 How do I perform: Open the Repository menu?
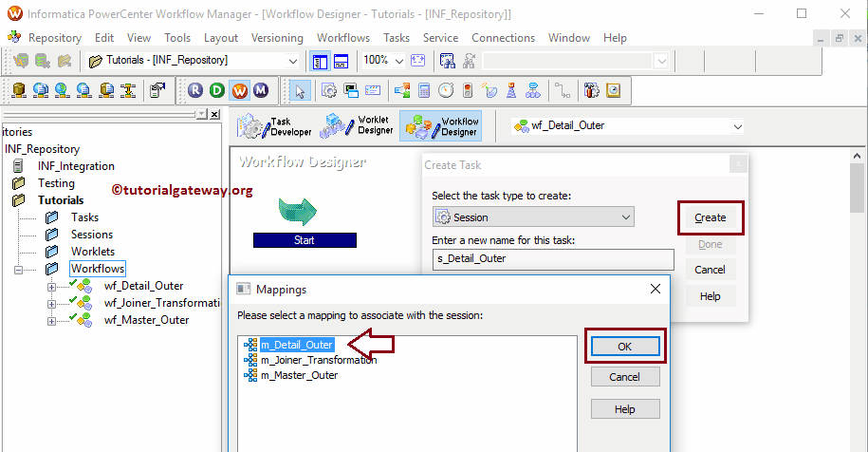pos(55,38)
